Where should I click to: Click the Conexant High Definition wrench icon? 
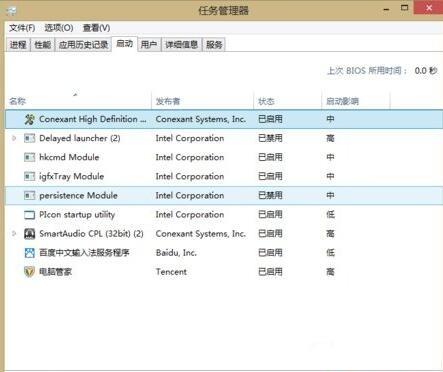[x=29, y=119]
